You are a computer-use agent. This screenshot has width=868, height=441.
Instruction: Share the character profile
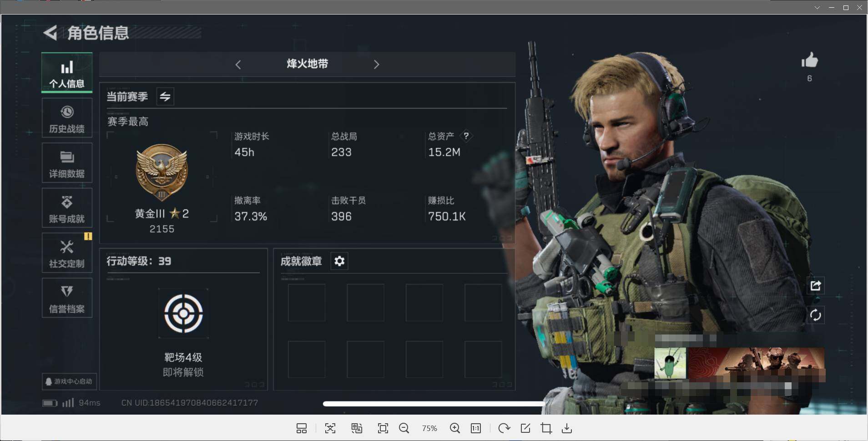click(815, 286)
